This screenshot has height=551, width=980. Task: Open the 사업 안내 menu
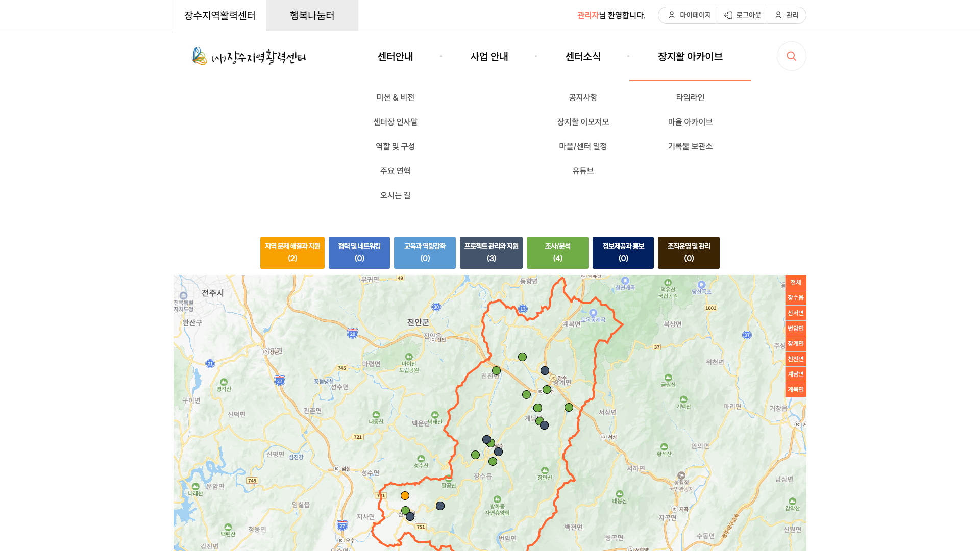pos(489,56)
